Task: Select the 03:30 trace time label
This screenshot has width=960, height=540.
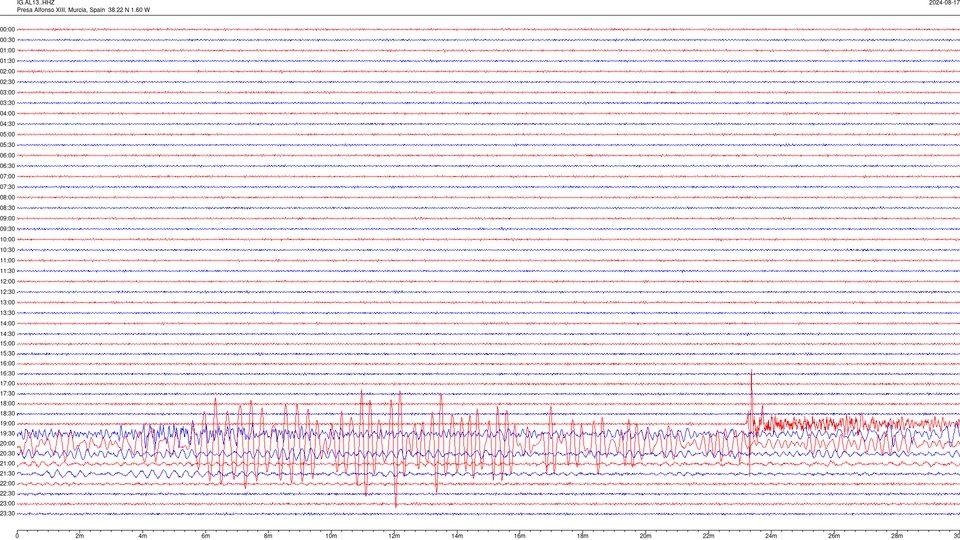Action: point(7,103)
